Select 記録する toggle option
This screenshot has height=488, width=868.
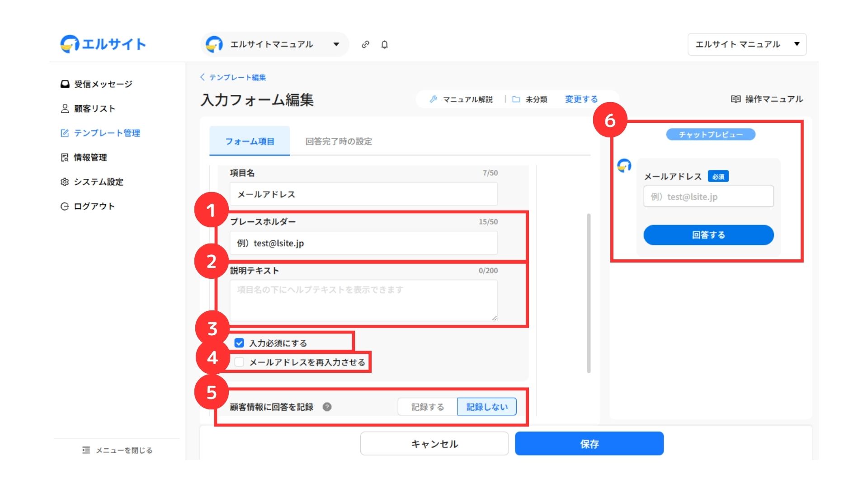pos(427,407)
